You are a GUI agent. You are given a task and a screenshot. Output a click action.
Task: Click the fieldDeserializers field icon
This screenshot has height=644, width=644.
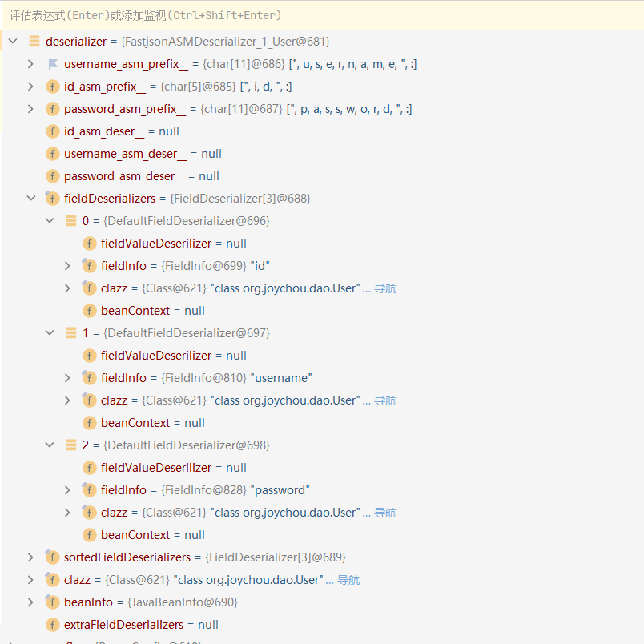coord(53,199)
